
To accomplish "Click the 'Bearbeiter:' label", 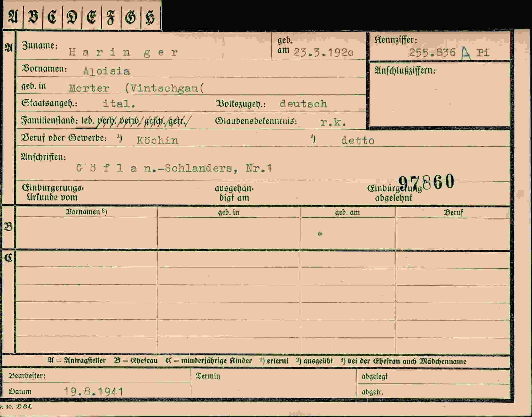I will pos(27,376).
